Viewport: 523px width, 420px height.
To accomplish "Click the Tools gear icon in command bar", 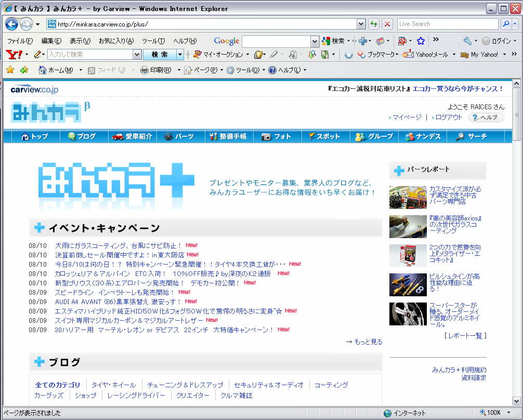I will coord(230,70).
